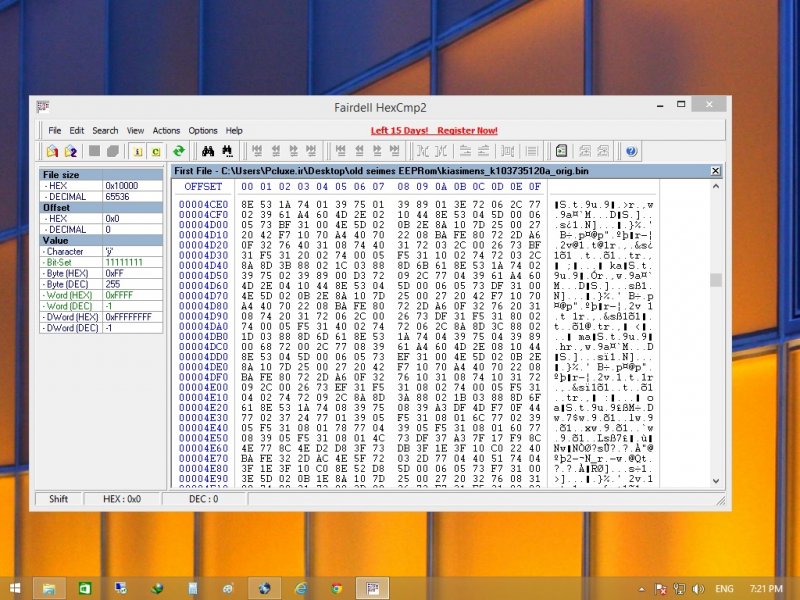
Task: Click offset row 00004E00
Action: [203, 387]
